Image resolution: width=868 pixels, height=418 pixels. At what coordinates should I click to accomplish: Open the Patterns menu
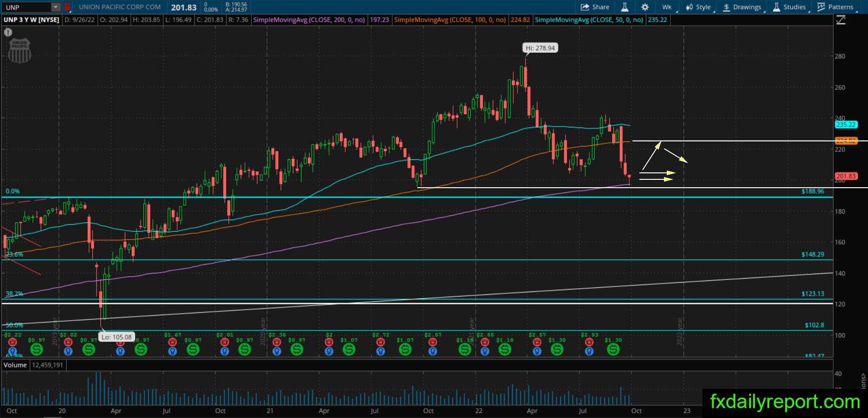[x=836, y=7]
